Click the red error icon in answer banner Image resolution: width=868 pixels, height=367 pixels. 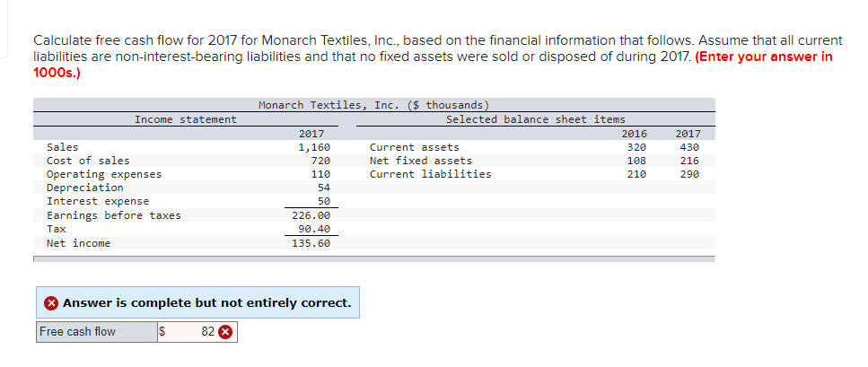coord(51,303)
